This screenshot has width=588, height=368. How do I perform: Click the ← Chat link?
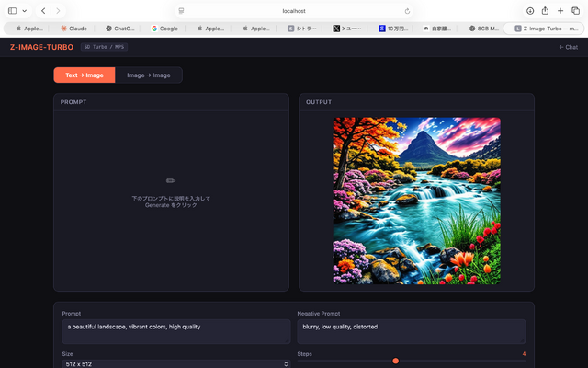tap(568, 47)
